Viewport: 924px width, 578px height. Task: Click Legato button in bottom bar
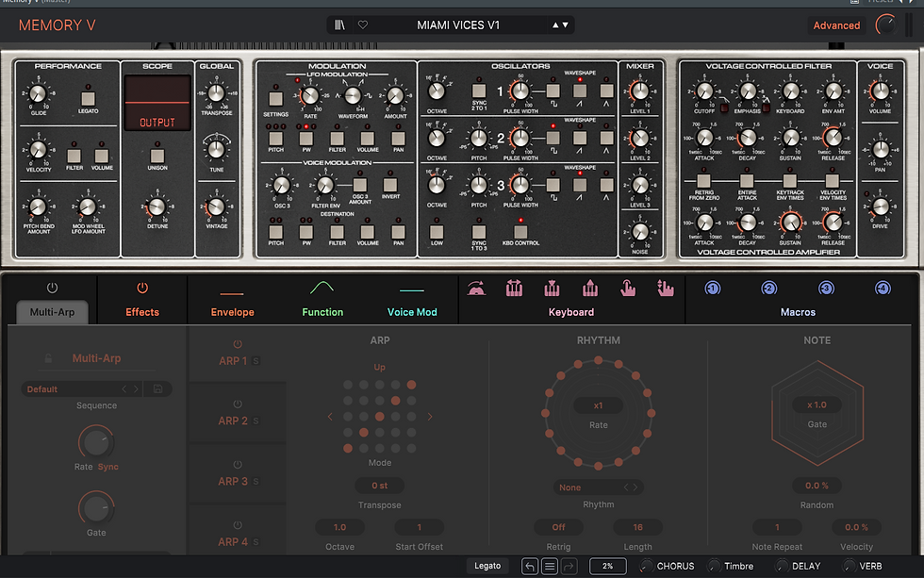[487, 566]
